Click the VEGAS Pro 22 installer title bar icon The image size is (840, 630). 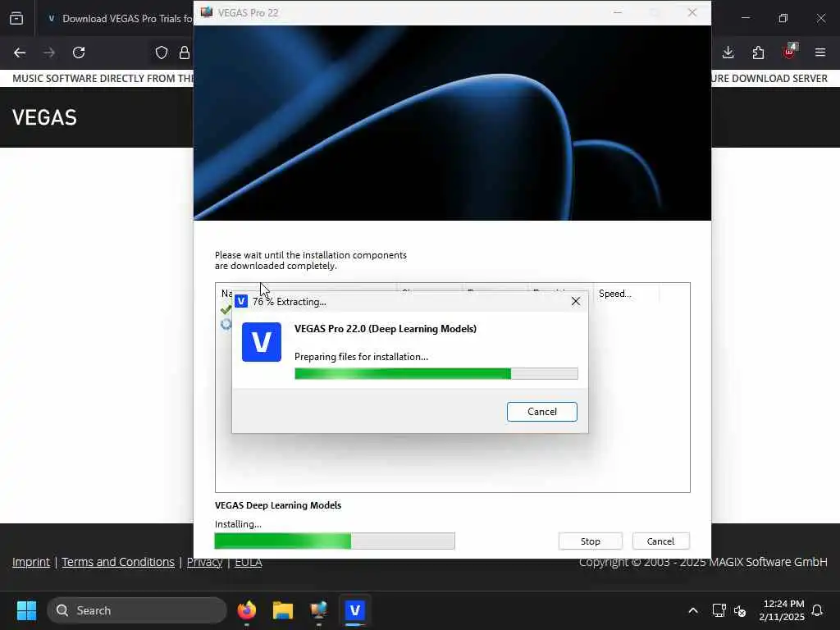click(206, 11)
